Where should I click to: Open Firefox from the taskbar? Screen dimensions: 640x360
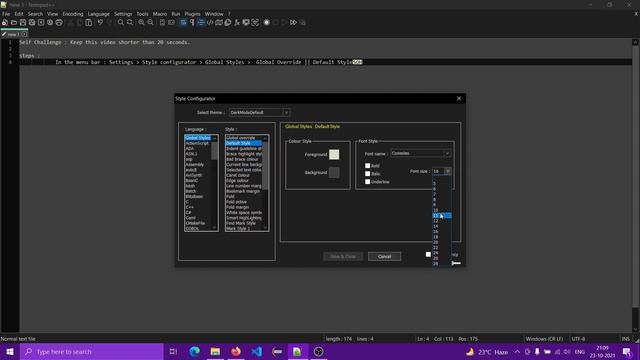[x=236, y=351]
